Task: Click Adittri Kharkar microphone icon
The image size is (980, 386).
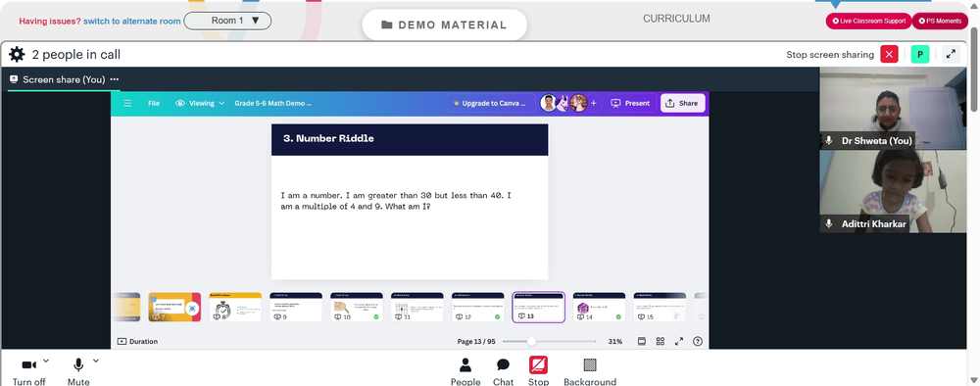Action: coord(829,223)
